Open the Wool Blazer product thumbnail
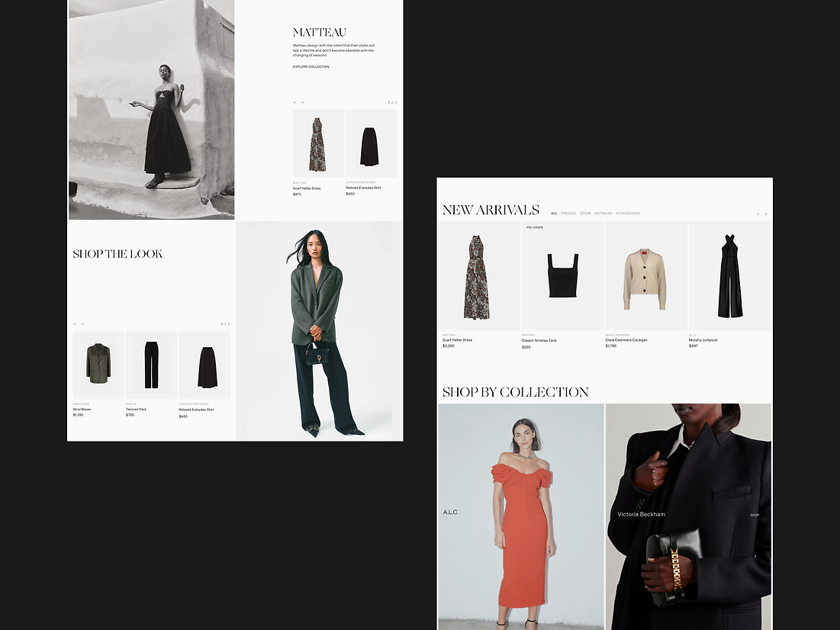The width and height of the screenshot is (840, 630). click(98, 365)
